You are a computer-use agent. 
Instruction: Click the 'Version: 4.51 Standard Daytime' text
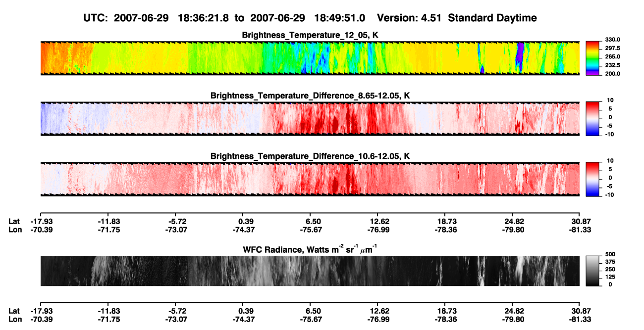click(x=457, y=18)
